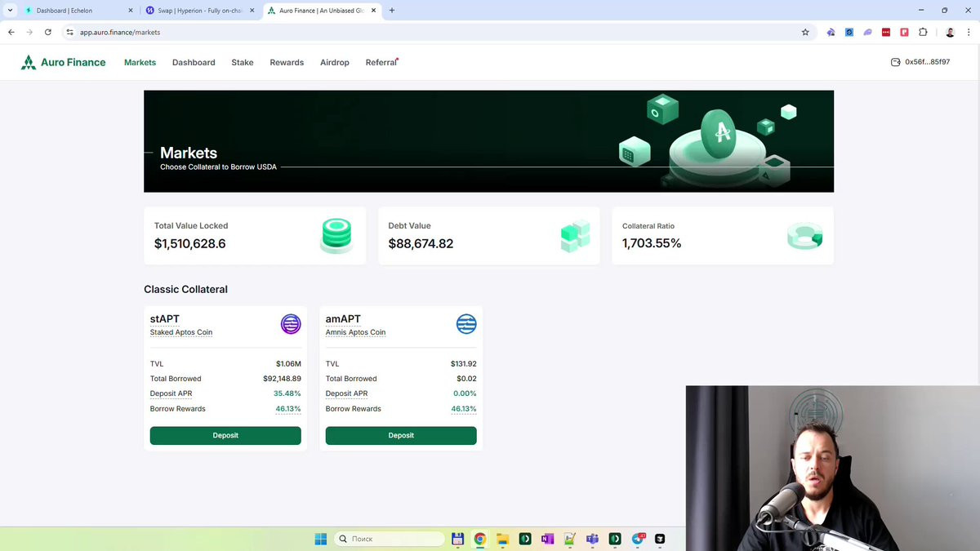Switch to Swap | Hyperion browser tab
The image size is (980, 551).
(200, 11)
